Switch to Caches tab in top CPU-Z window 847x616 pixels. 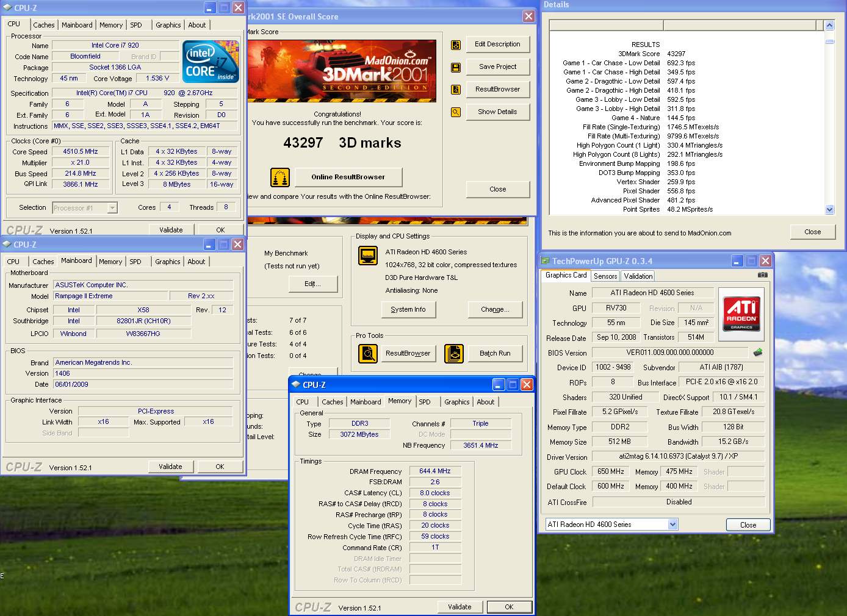44,25
